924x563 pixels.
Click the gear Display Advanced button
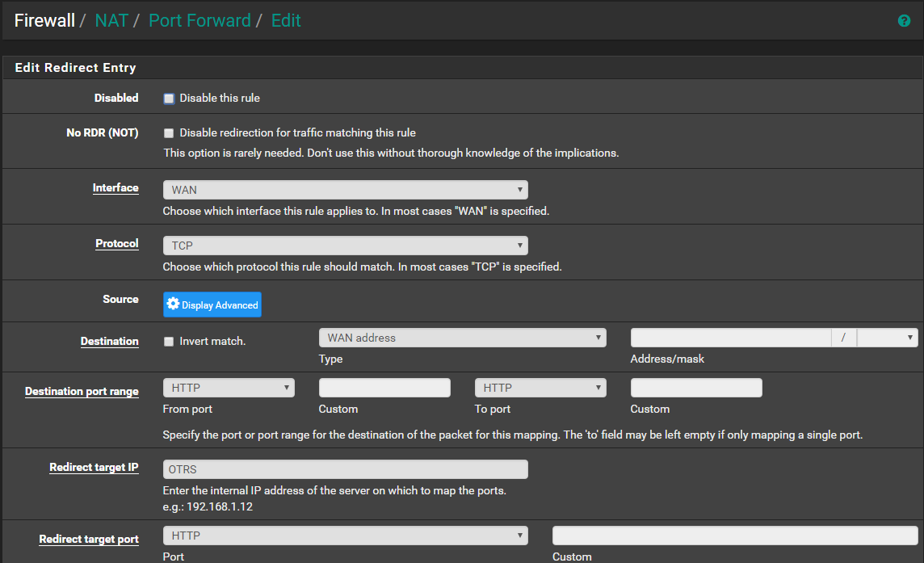pyautogui.click(x=212, y=305)
